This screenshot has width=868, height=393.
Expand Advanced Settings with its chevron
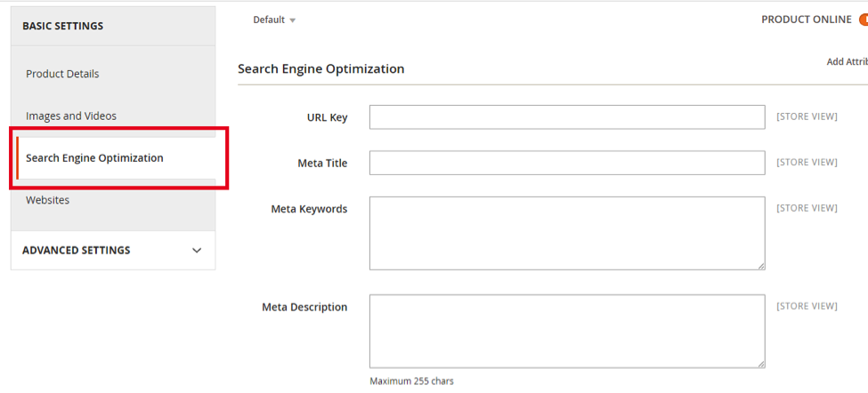pos(197,251)
